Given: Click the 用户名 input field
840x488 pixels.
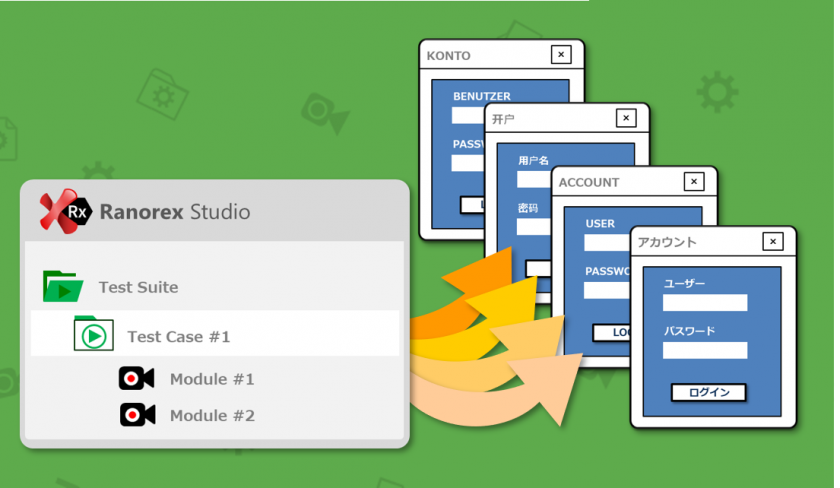Looking at the screenshot, I should (x=534, y=180).
